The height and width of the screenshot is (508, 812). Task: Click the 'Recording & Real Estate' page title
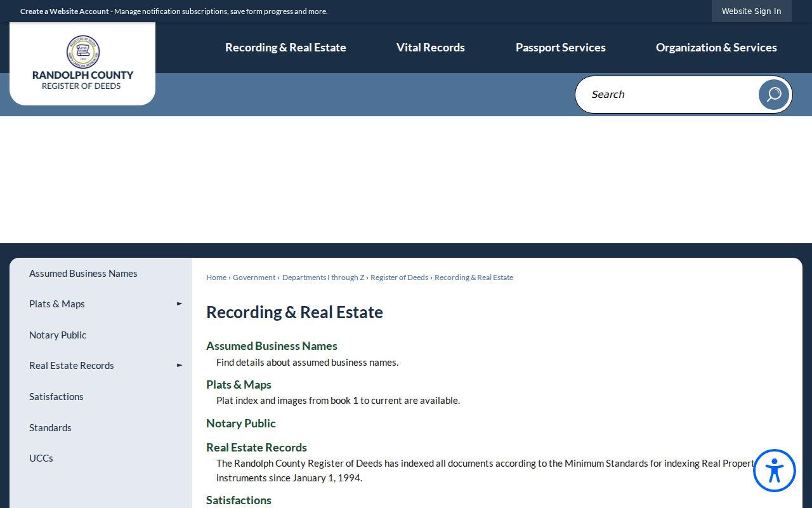pyautogui.click(x=294, y=312)
